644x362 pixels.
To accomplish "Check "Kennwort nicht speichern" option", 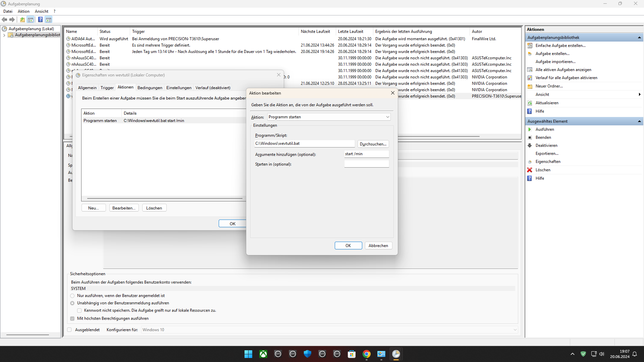I will [79, 310].
